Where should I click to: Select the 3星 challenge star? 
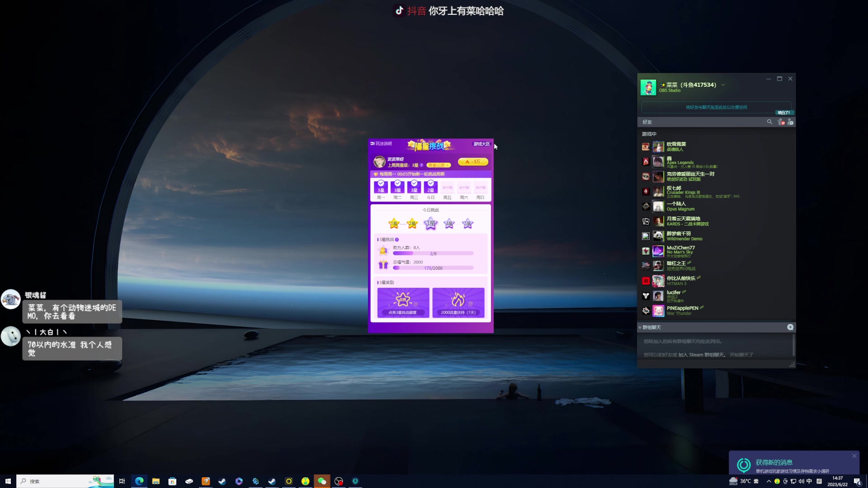[x=431, y=224]
